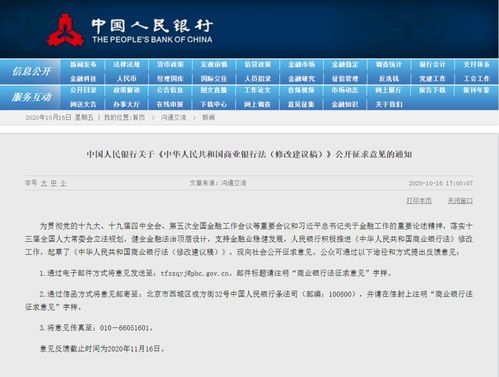
Task: Open 公开目录 under 服务互动
Action: (x=83, y=90)
